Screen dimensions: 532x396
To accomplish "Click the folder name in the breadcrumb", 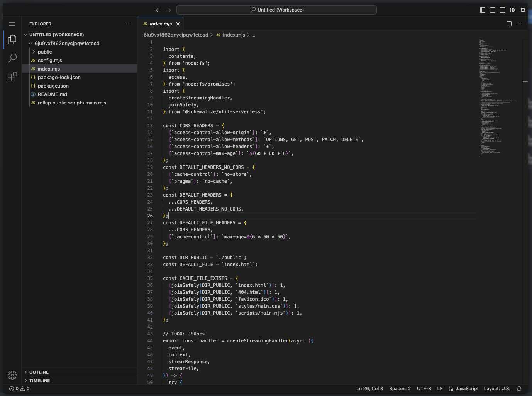I will [x=176, y=35].
